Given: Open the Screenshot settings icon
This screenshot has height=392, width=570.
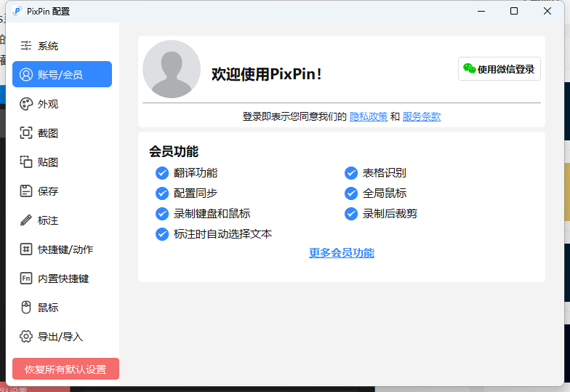Looking at the screenshot, I should pyautogui.click(x=26, y=133).
